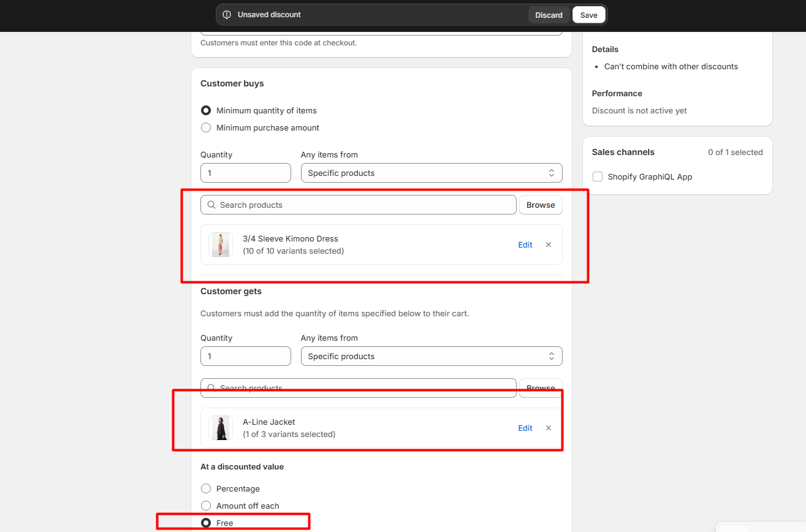This screenshot has width=806, height=532.
Task: Edit variants of A-Line Jacket
Action: pyautogui.click(x=525, y=428)
